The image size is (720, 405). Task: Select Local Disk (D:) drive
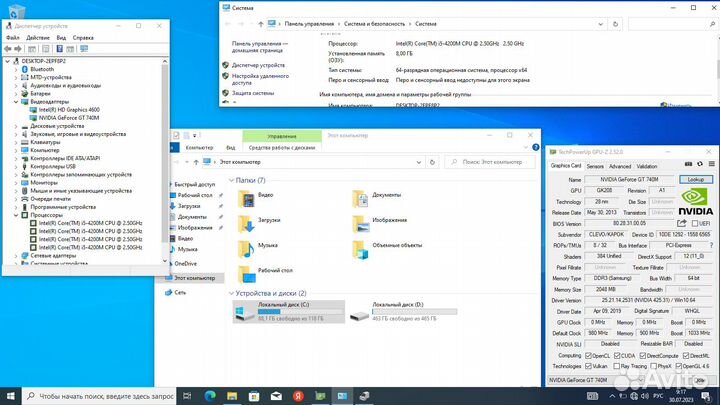[403, 311]
